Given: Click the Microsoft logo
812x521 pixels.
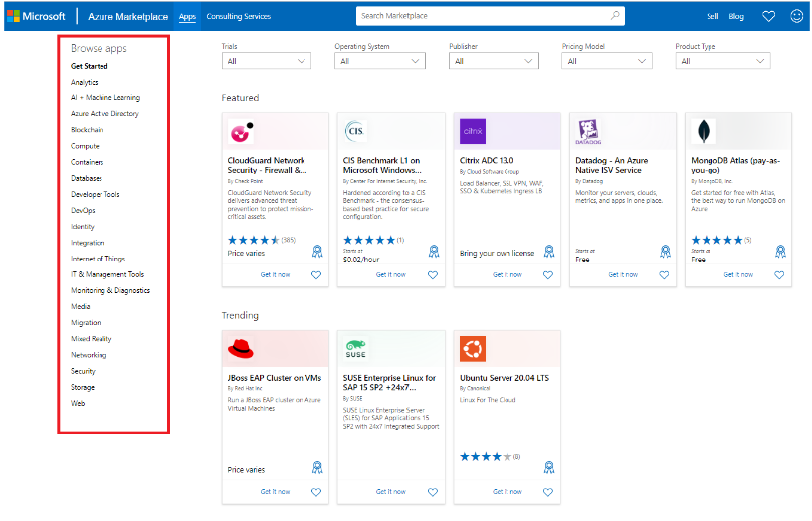Looking at the screenshot, I should [x=36, y=16].
